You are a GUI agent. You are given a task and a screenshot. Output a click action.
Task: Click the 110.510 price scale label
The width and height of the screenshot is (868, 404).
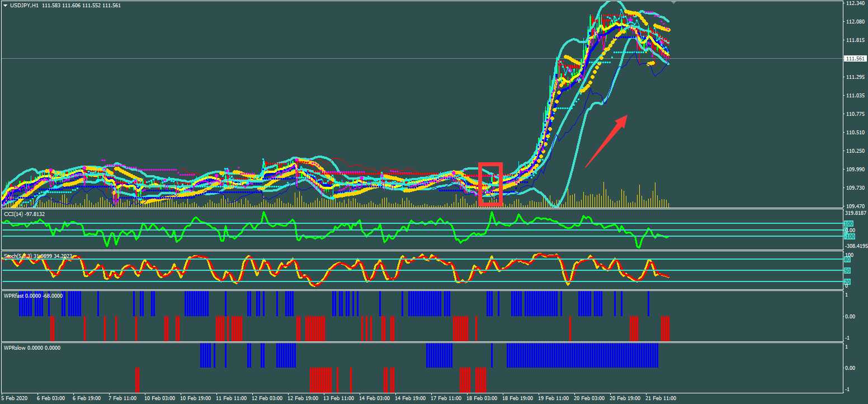click(x=855, y=133)
